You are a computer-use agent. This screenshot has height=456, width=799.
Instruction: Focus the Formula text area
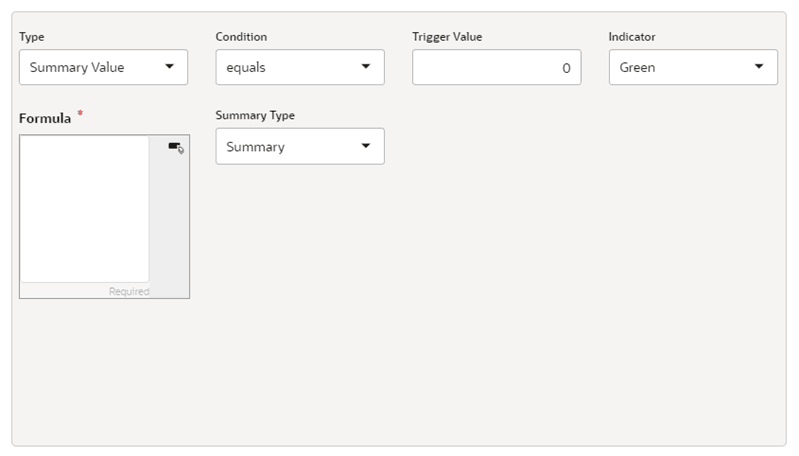85,208
